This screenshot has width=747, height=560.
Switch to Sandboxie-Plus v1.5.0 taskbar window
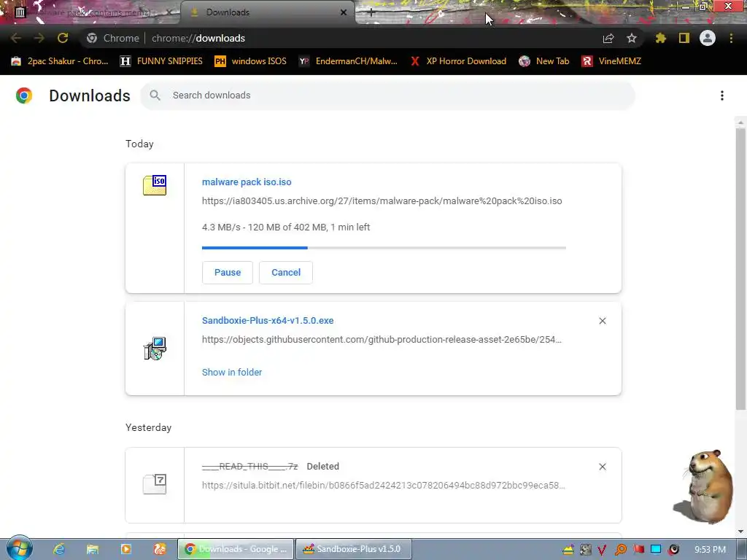(353, 549)
